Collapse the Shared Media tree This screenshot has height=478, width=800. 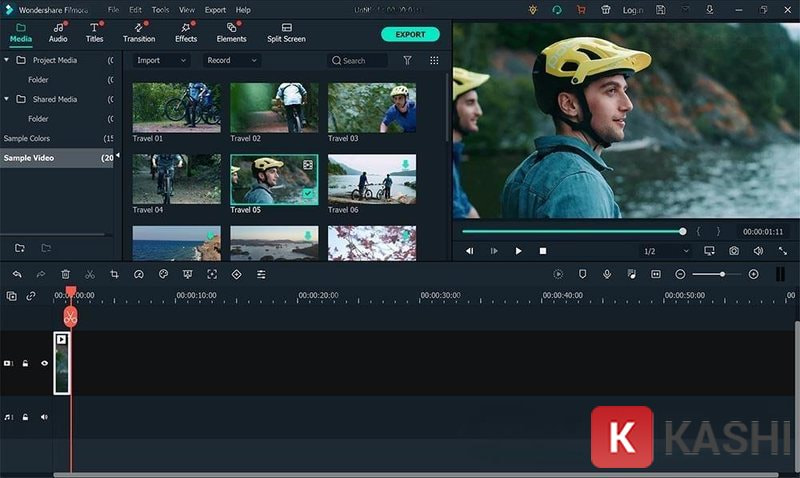(x=6, y=99)
